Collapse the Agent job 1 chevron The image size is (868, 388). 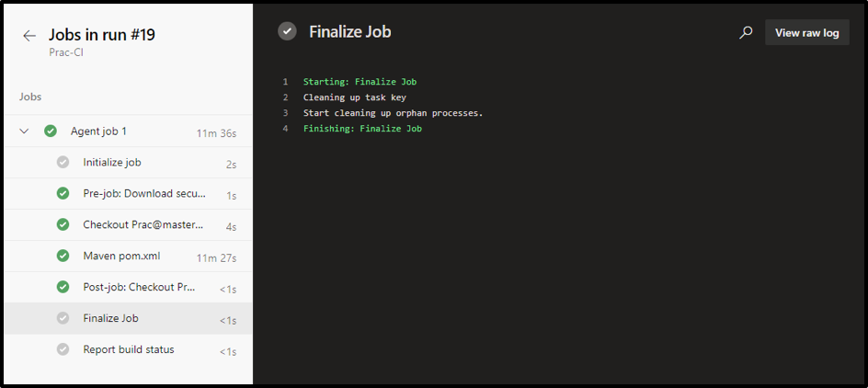[25, 131]
